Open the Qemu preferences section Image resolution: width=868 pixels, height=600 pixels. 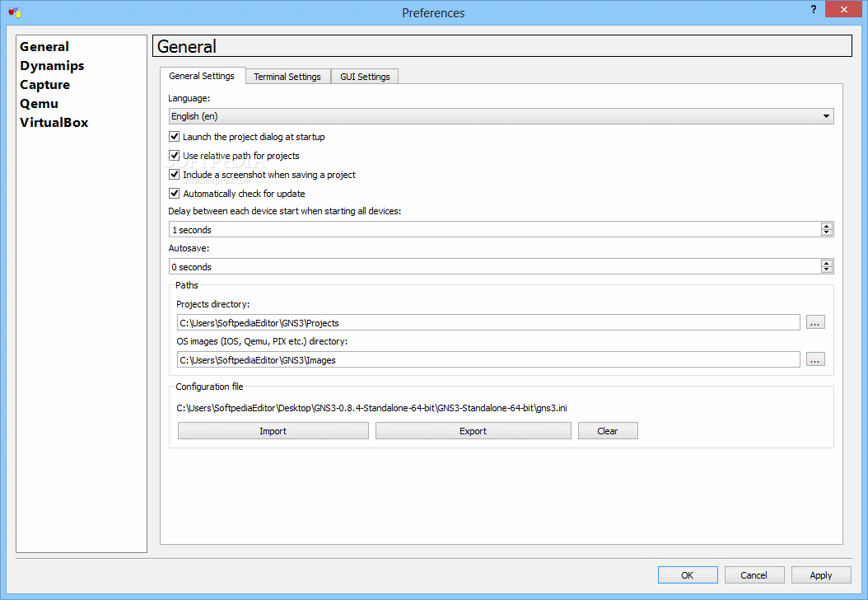pos(39,104)
